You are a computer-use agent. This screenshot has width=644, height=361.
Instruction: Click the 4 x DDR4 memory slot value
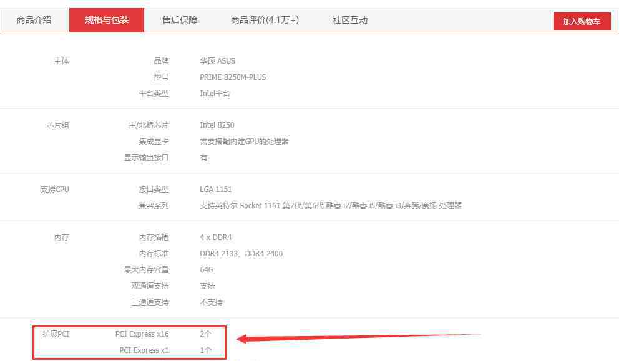coord(216,238)
